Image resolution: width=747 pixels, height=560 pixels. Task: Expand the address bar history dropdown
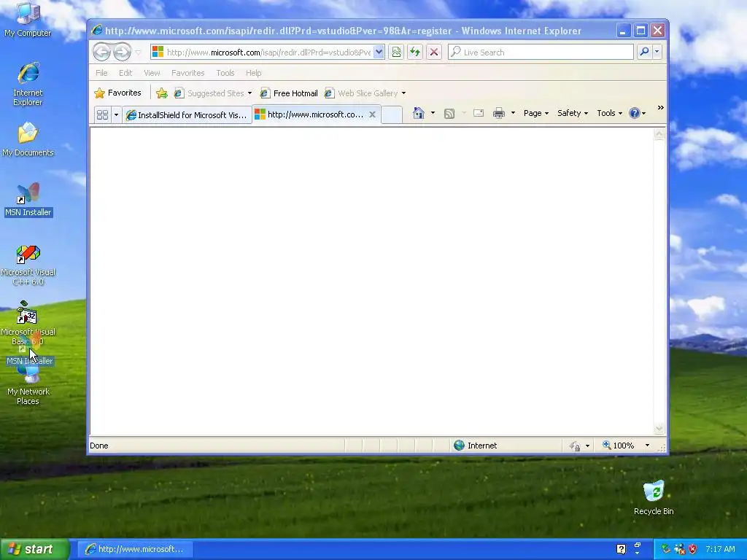pos(379,52)
